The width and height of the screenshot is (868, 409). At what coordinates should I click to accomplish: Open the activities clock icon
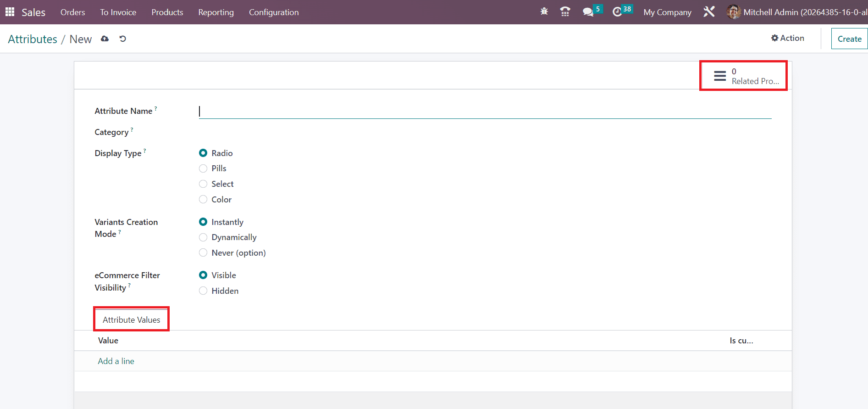(x=617, y=12)
